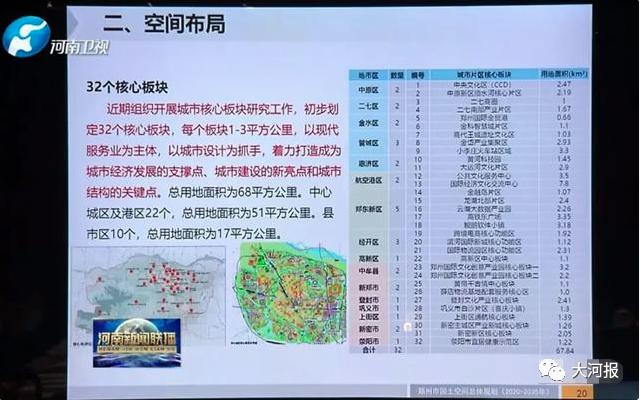Select the 巩义市 district cell
Screen dimensions: 640x400
(x=369, y=309)
